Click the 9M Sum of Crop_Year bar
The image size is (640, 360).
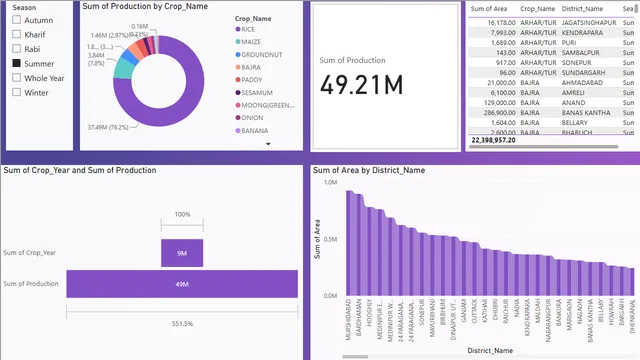182,253
